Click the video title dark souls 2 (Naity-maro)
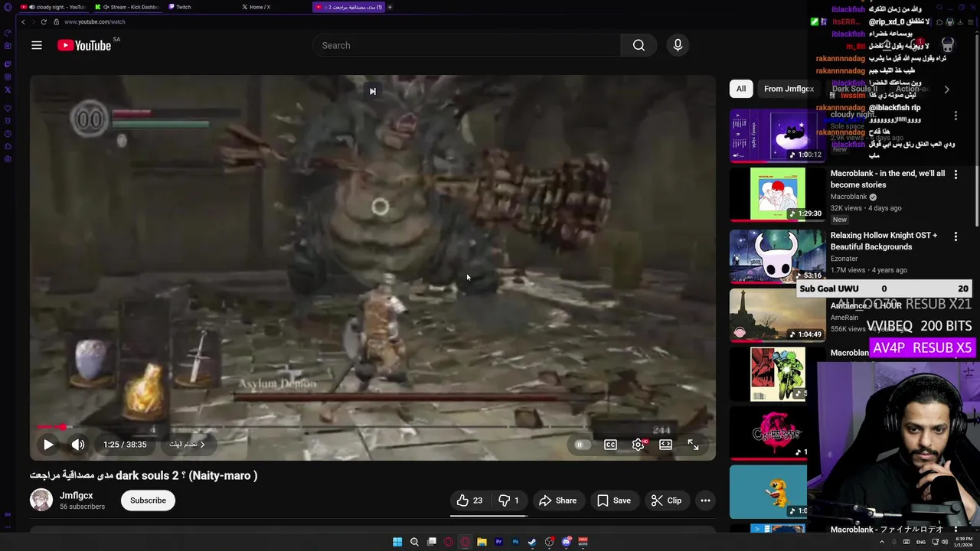This screenshot has width=980, height=551. click(144, 475)
